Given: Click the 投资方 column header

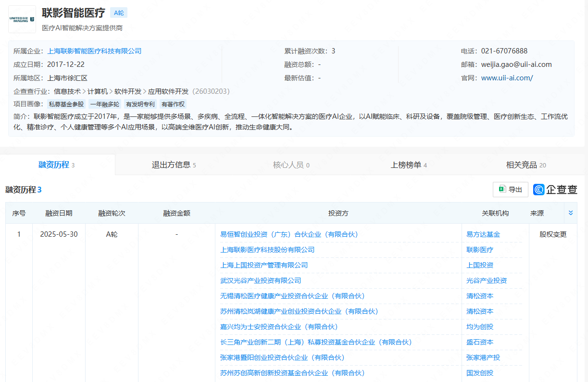Looking at the screenshot, I should pyautogui.click(x=338, y=213).
